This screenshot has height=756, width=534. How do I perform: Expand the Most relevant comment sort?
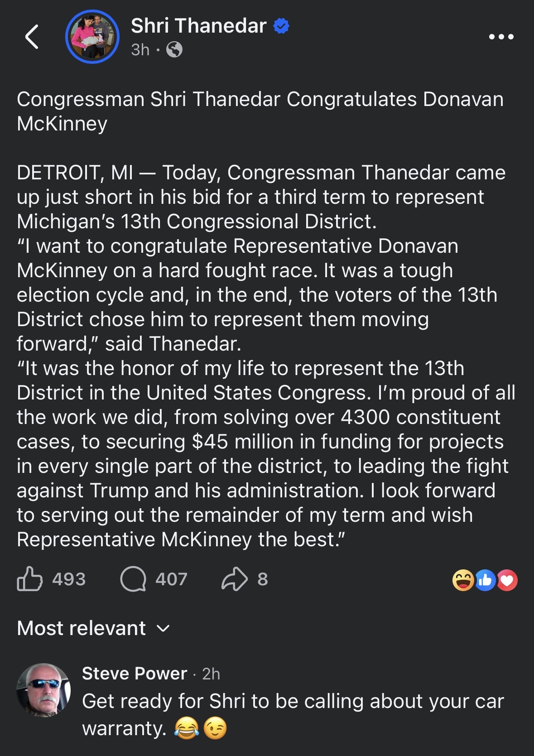[x=93, y=628]
